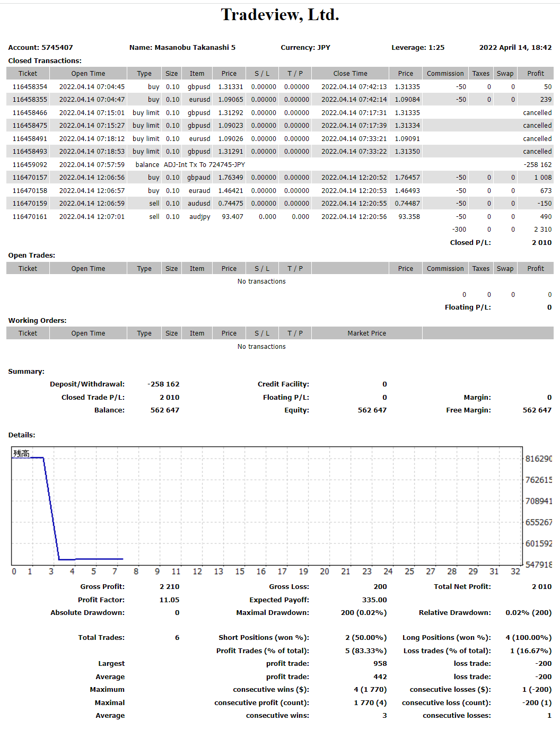Viewport: 560px width, 730px height.
Task: Click the Deposit/Withdrawal: label
Action: coord(87,384)
